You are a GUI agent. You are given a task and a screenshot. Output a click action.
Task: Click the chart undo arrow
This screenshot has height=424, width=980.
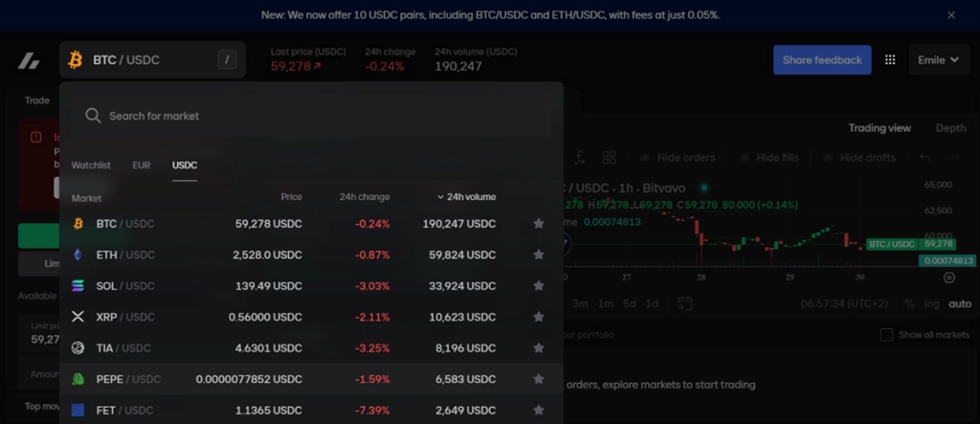[x=925, y=158]
